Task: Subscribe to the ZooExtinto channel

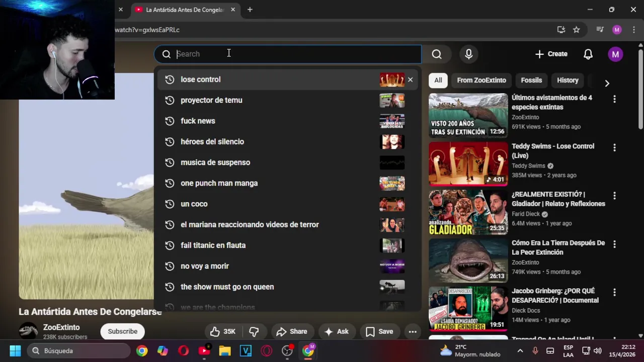Action: coord(122,331)
